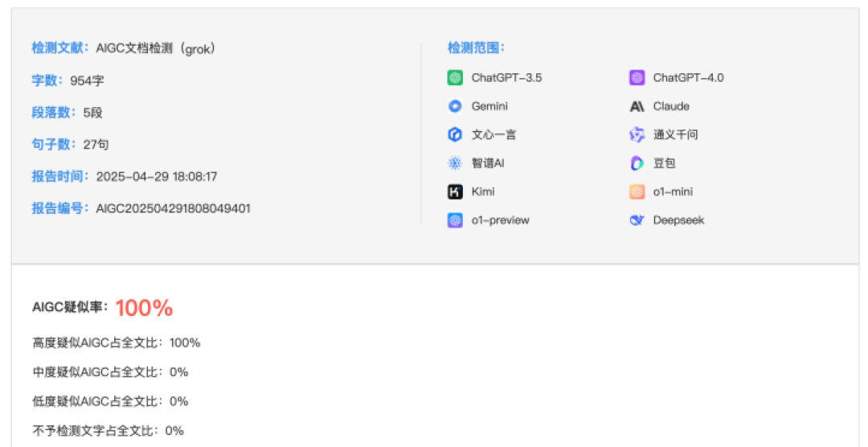Screen dimensions: 868x447
Task: Click the ChatGPT-4.0 purple icon
Action: point(637,77)
